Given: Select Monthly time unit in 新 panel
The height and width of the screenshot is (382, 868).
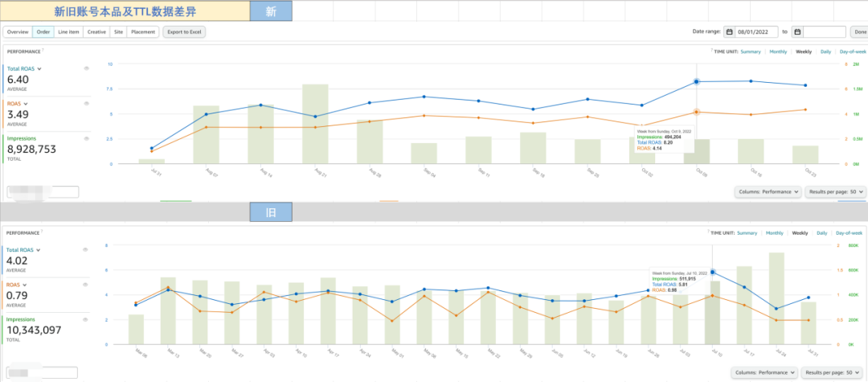Looking at the screenshot, I should click(x=778, y=51).
